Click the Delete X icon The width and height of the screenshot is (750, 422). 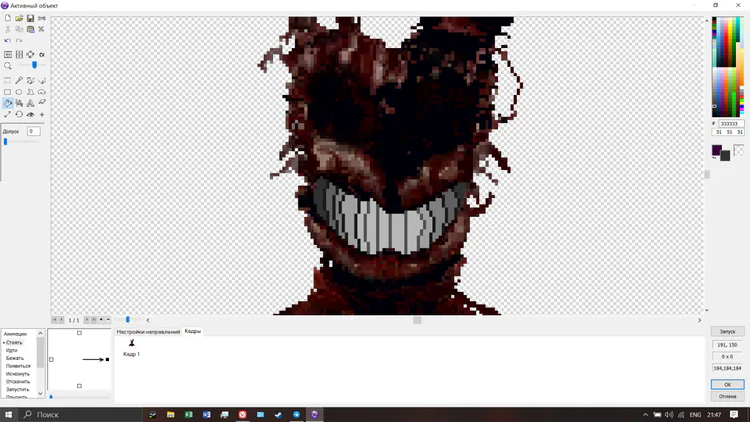42,29
